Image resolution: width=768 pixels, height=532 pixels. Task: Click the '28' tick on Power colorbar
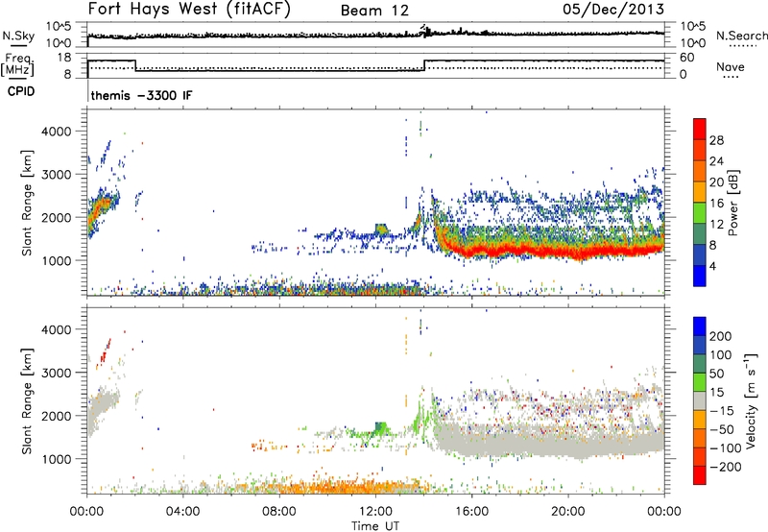tap(716, 140)
